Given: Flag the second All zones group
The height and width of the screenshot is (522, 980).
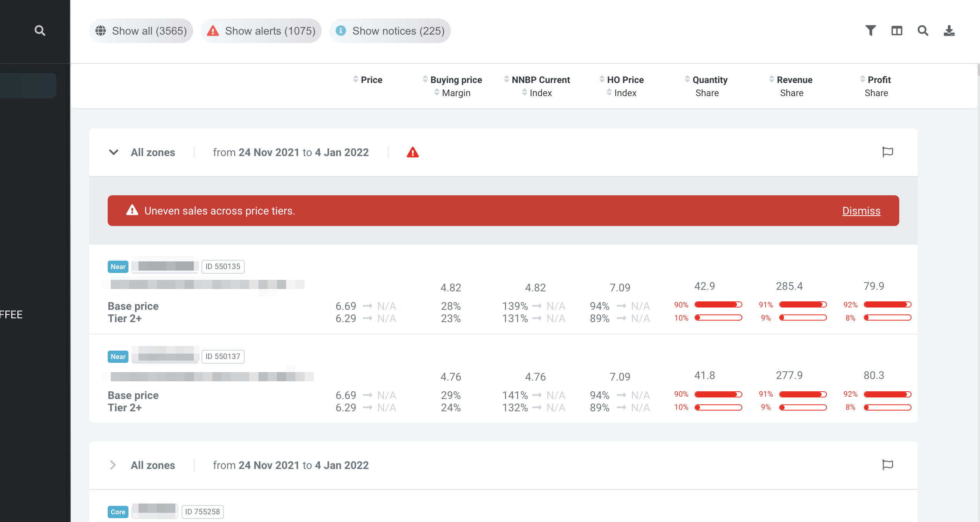Looking at the screenshot, I should [x=888, y=465].
